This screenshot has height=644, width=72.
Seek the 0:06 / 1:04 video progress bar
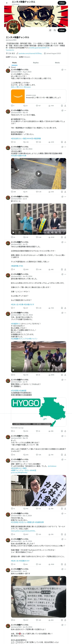tap(39, 230)
